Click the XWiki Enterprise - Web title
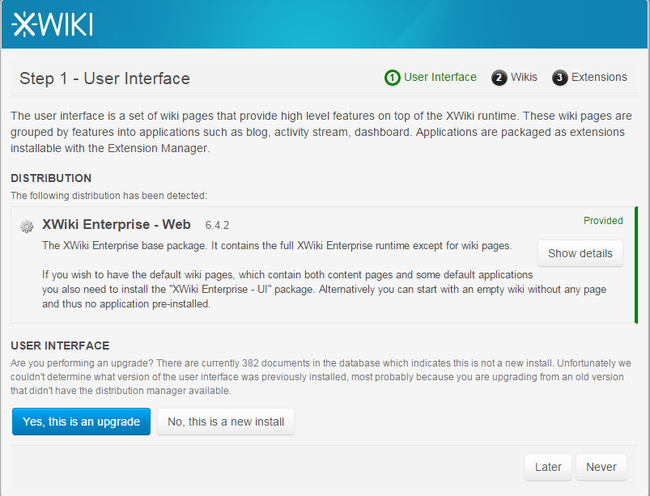This screenshot has height=496, width=650. click(x=116, y=224)
